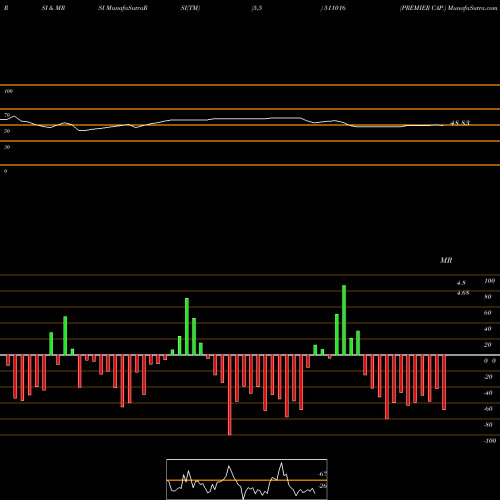Click the PREMIER CAP. MunafaSutra.com header text

point(449,8)
